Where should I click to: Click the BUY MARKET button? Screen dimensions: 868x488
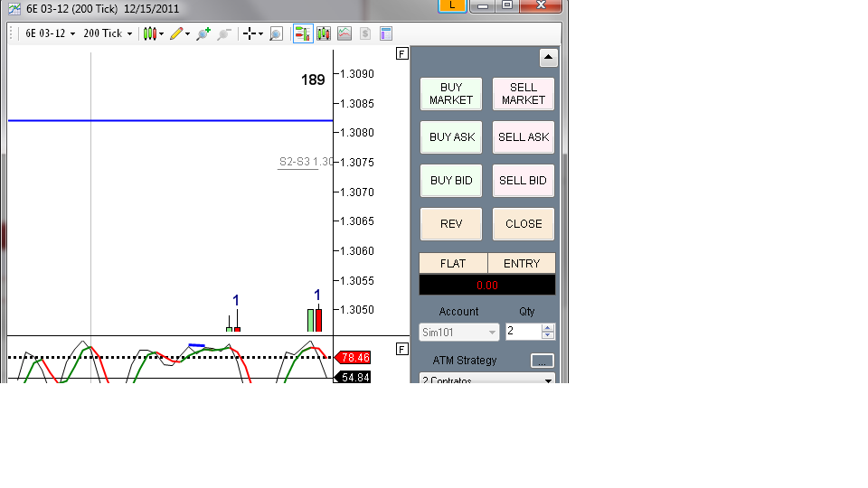[451, 94]
